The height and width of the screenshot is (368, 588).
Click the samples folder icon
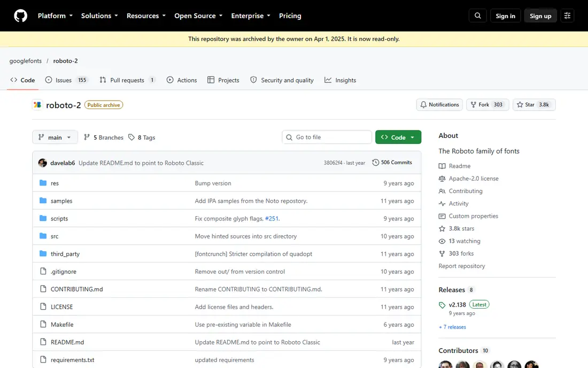(x=43, y=201)
